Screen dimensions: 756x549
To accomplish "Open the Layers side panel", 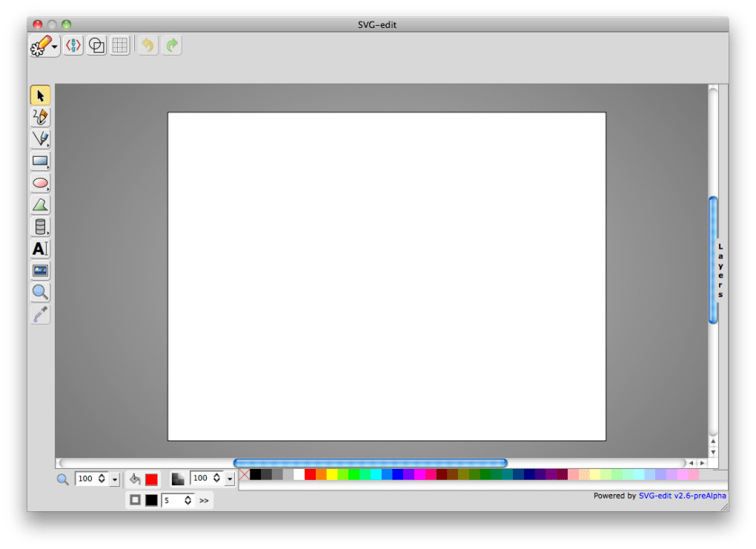I will [x=720, y=270].
